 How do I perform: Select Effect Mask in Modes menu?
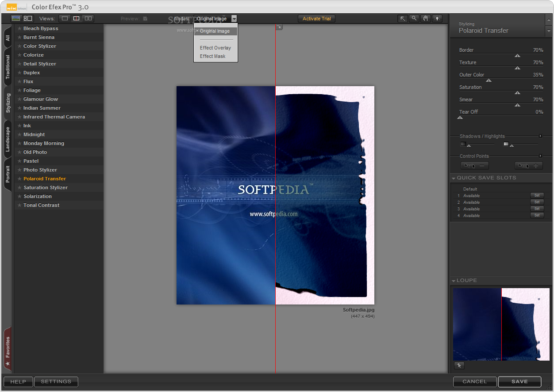click(215, 56)
